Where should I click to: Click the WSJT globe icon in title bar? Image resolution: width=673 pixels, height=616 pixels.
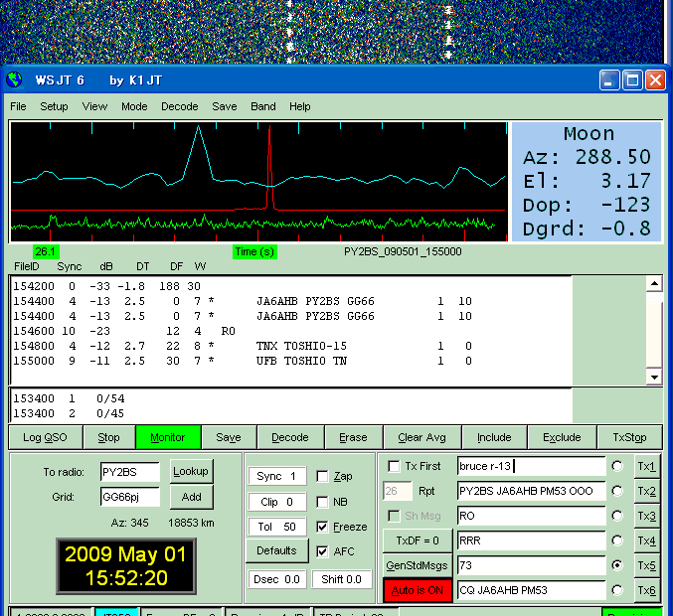[14, 80]
